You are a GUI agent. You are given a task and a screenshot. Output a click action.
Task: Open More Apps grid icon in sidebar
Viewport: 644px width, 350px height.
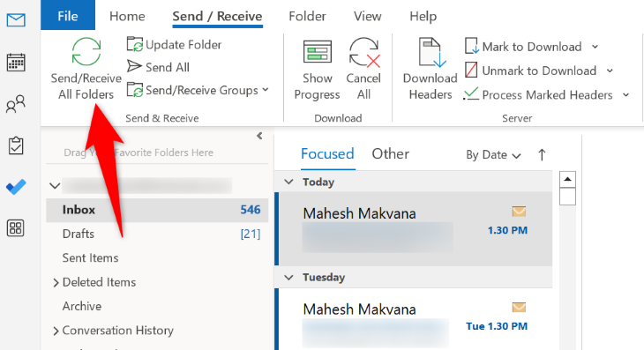coord(16,228)
